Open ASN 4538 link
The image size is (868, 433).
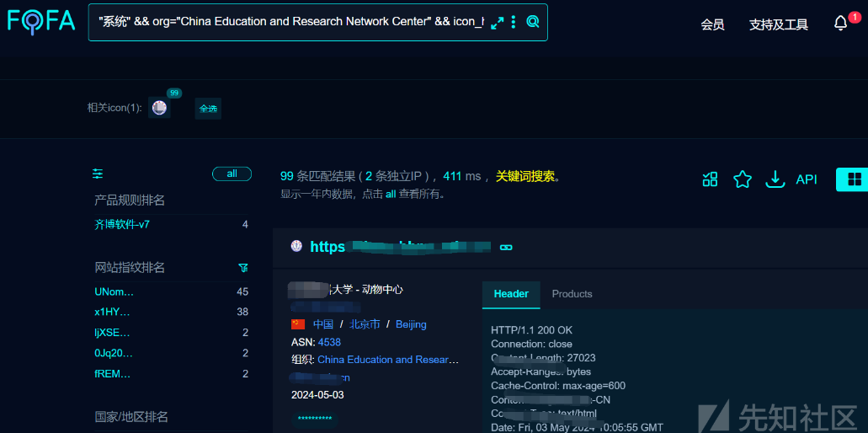tap(329, 342)
